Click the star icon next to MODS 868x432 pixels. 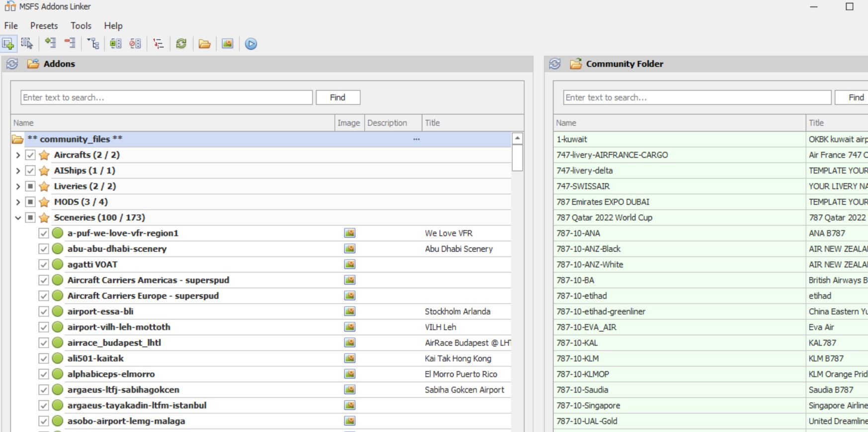click(x=44, y=202)
